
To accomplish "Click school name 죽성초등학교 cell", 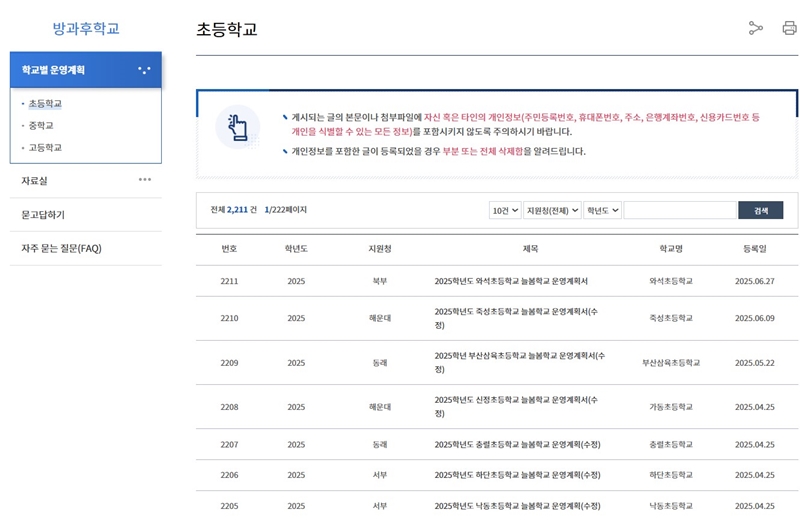I will (x=670, y=318).
